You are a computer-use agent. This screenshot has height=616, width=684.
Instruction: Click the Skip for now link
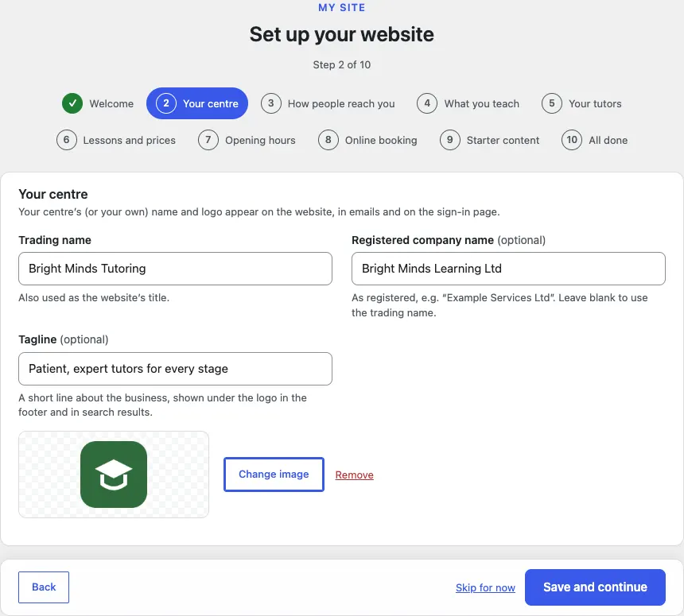pos(485,587)
